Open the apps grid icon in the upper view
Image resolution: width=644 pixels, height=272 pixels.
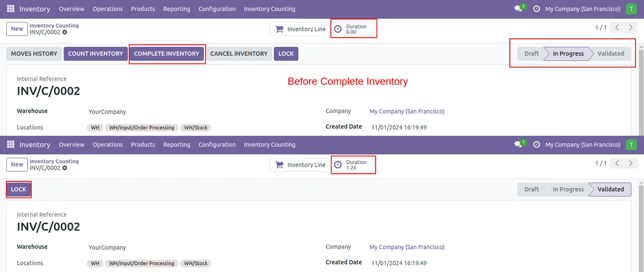pyautogui.click(x=11, y=8)
